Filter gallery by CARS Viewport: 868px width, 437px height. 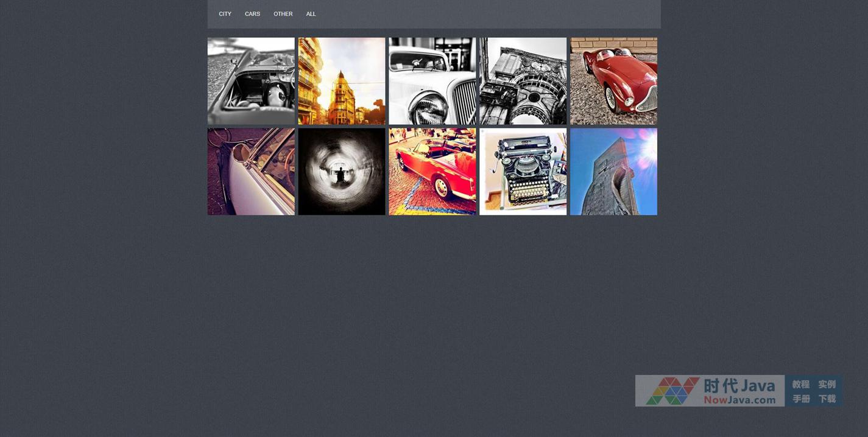tap(252, 14)
